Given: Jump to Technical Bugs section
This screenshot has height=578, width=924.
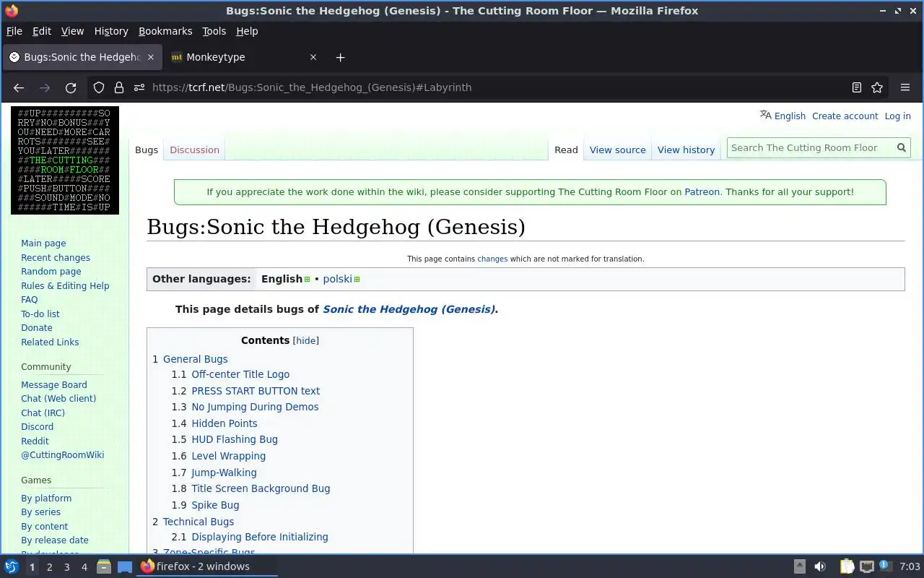Looking at the screenshot, I should pyautogui.click(x=199, y=522).
